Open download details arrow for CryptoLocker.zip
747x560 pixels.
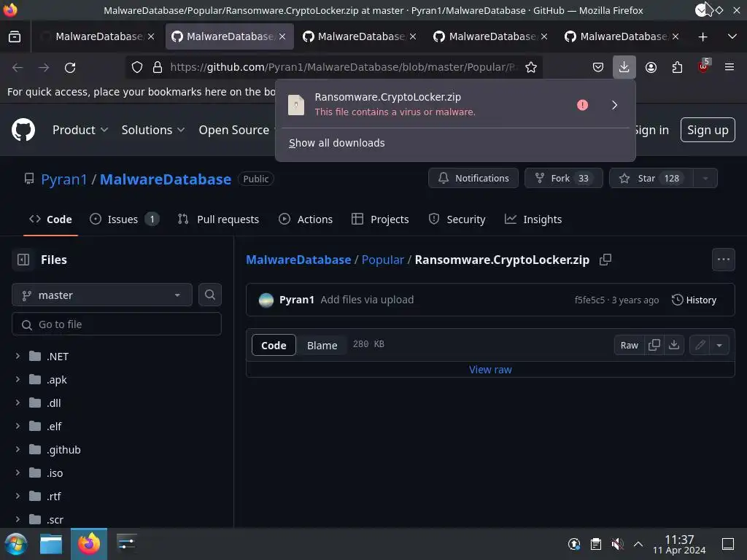[x=614, y=105]
